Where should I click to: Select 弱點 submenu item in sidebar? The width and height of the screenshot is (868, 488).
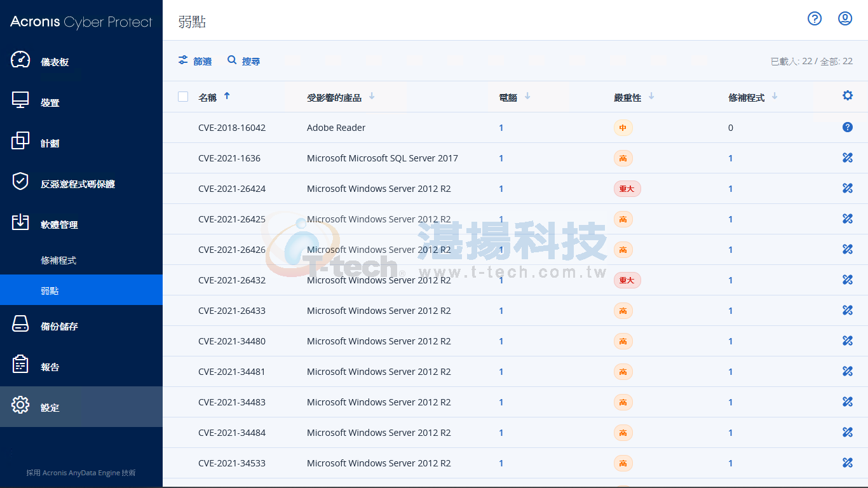click(81, 290)
